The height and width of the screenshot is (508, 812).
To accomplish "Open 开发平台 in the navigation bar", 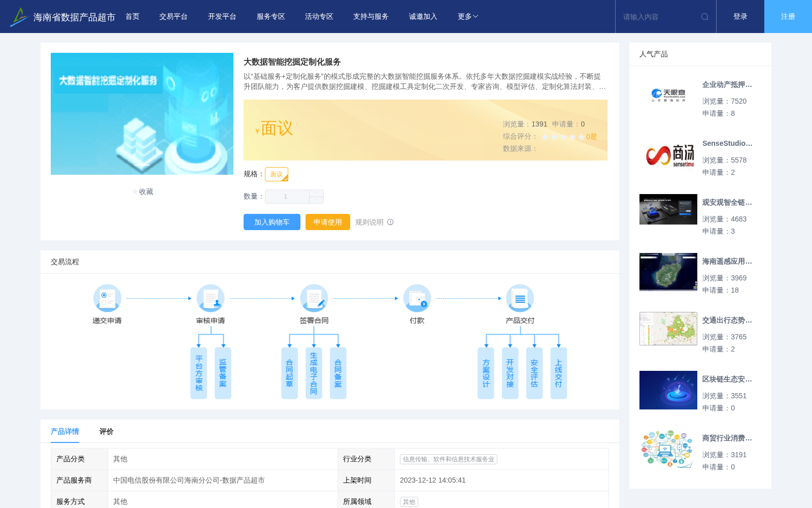I will pyautogui.click(x=222, y=17).
